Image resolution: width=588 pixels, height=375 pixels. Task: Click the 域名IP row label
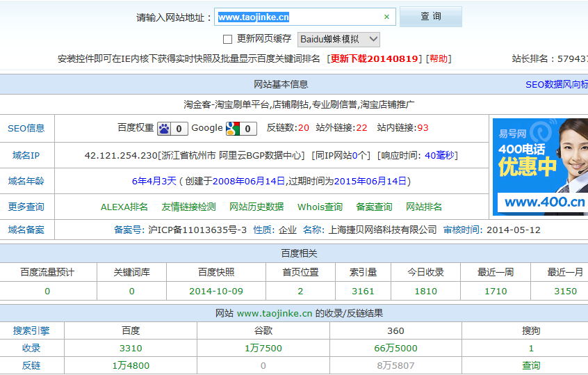click(26, 155)
